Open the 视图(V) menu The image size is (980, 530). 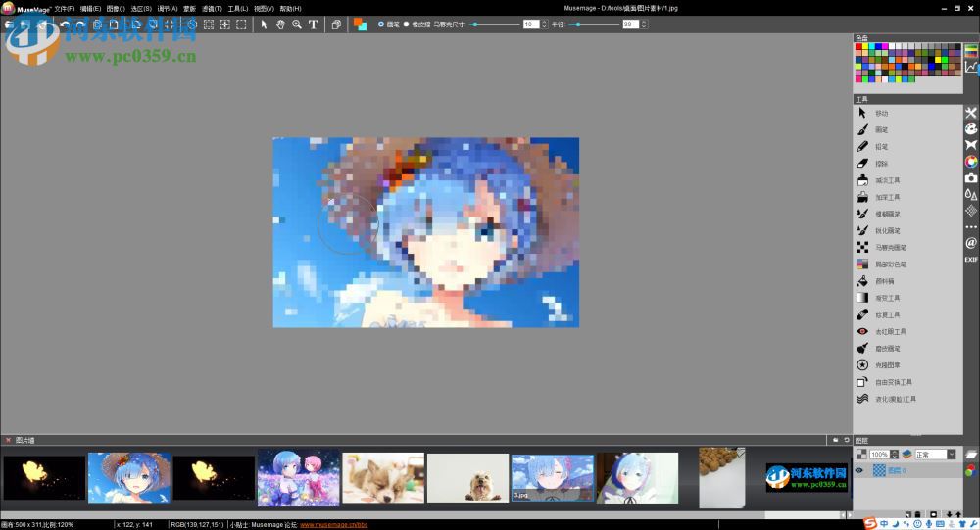tap(264, 9)
